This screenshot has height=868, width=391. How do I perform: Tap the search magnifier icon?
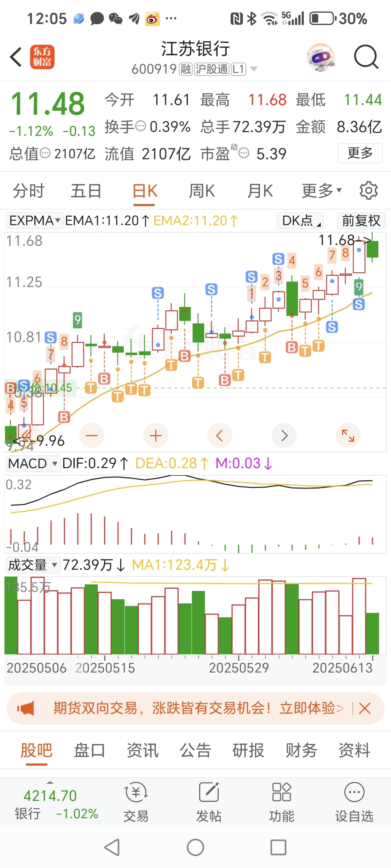click(x=366, y=57)
